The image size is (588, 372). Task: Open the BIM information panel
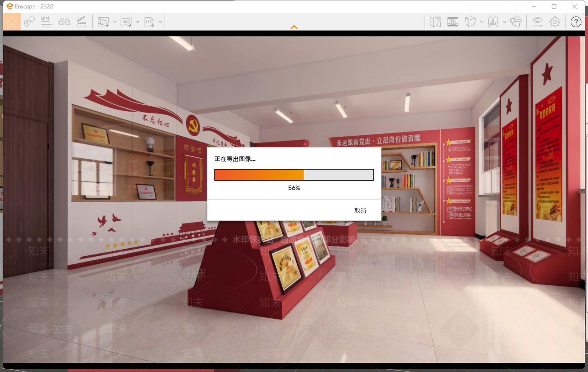(x=46, y=22)
